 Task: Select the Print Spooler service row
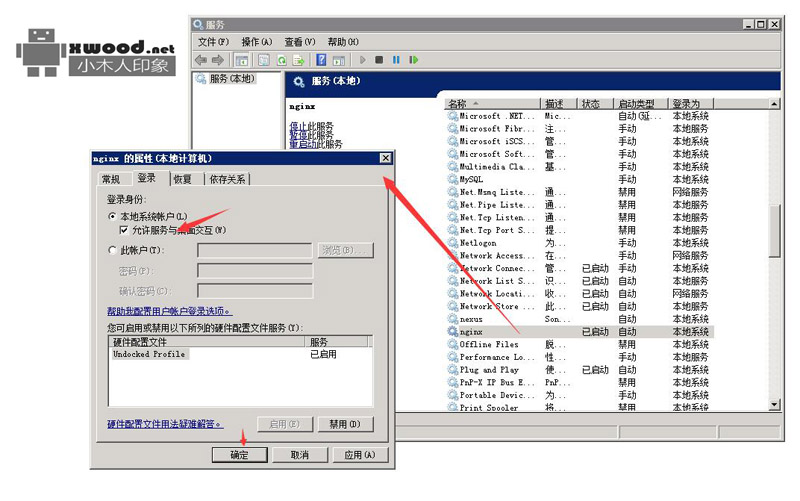[x=580, y=407]
